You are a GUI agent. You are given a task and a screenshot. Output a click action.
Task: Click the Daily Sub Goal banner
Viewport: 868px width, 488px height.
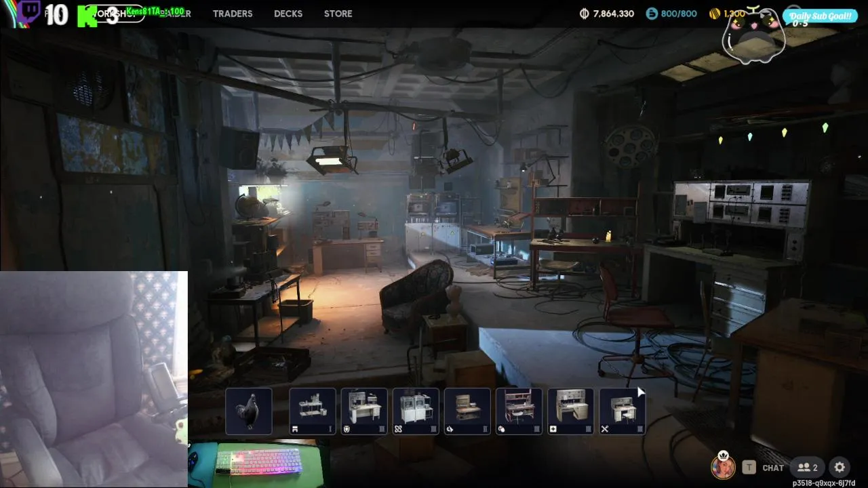(820, 16)
